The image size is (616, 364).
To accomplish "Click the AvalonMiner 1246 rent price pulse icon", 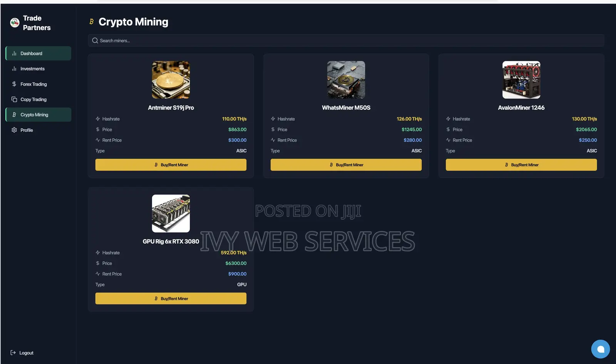I will (x=448, y=140).
